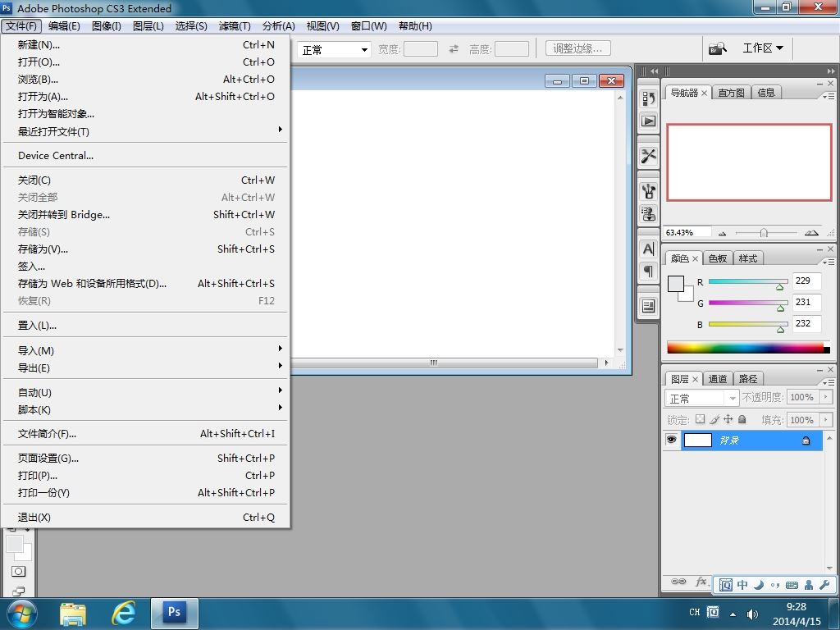The height and width of the screenshot is (630, 840).
Task: Click the Photoshop taskbar icon
Action: pos(175,612)
